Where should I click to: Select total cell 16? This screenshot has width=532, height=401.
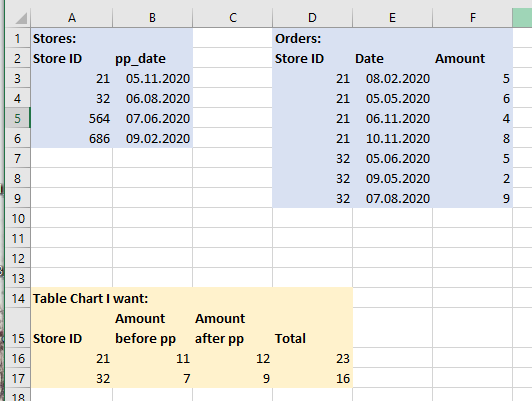[312, 379]
